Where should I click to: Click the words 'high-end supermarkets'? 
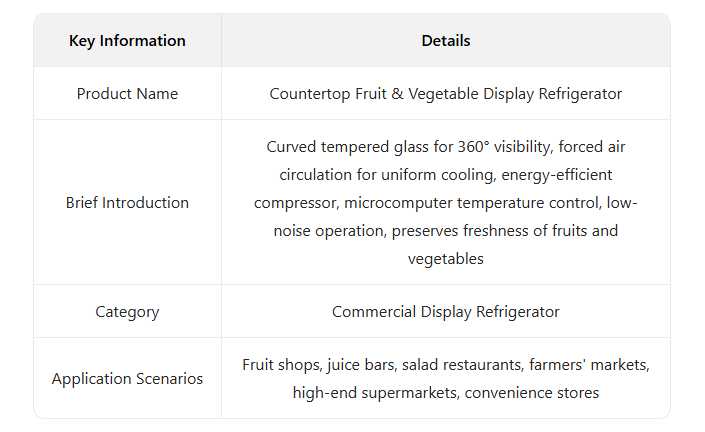(x=373, y=393)
